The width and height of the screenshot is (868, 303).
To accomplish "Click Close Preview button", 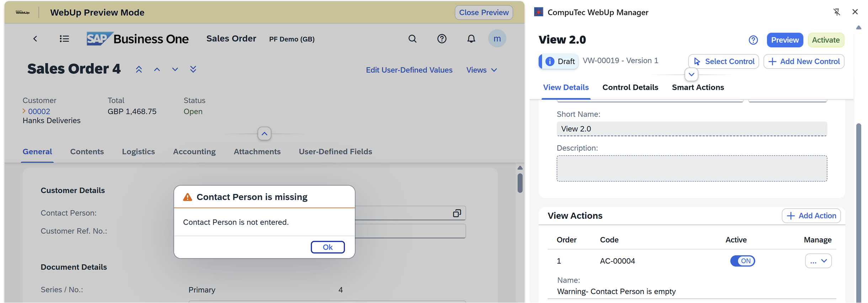I will click(x=484, y=12).
